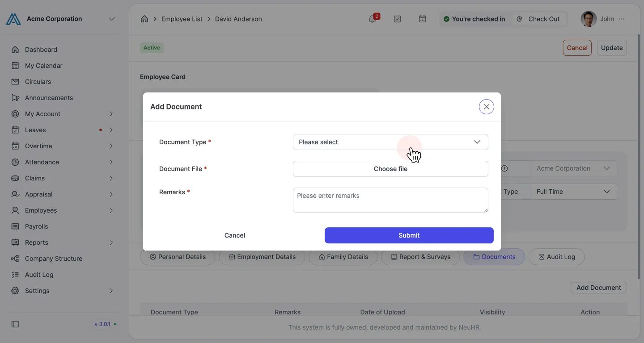Switch to the Employment Details tab
This screenshot has width=644, height=343.
point(262,257)
